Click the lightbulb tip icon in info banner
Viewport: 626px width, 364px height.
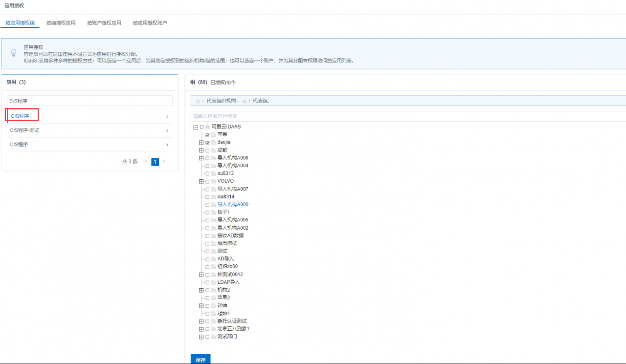tap(14, 53)
